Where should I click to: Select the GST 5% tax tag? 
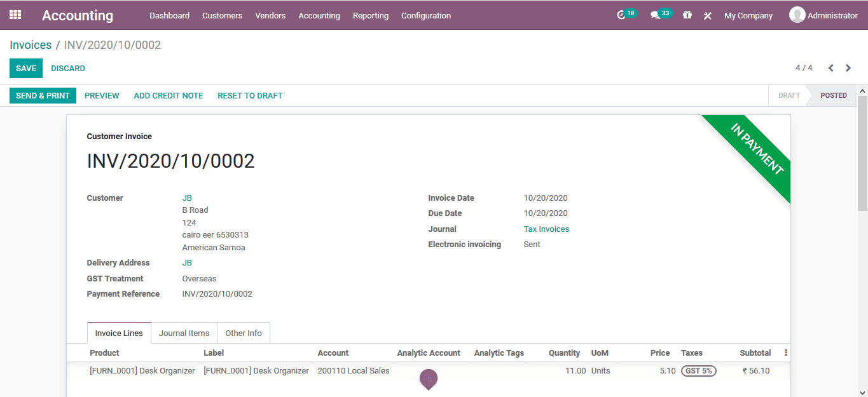[x=698, y=370]
